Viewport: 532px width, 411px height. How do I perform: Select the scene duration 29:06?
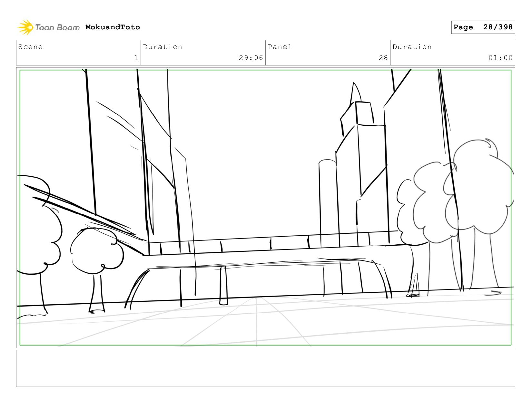tap(251, 58)
